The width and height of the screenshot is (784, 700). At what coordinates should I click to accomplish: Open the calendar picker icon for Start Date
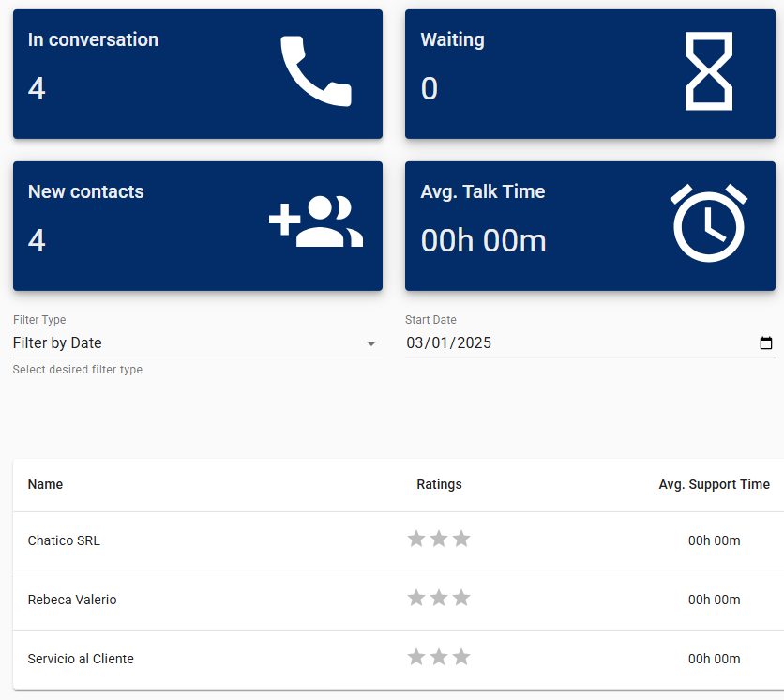[x=765, y=342]
